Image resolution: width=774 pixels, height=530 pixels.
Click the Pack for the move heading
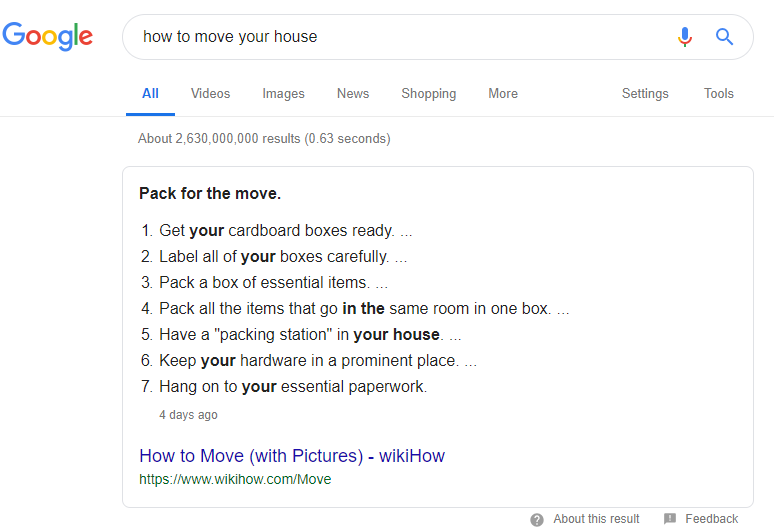[210, 194]
